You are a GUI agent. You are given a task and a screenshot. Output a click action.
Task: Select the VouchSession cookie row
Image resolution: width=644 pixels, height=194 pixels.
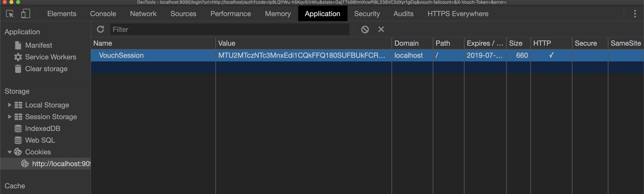(x=121, y=55)
